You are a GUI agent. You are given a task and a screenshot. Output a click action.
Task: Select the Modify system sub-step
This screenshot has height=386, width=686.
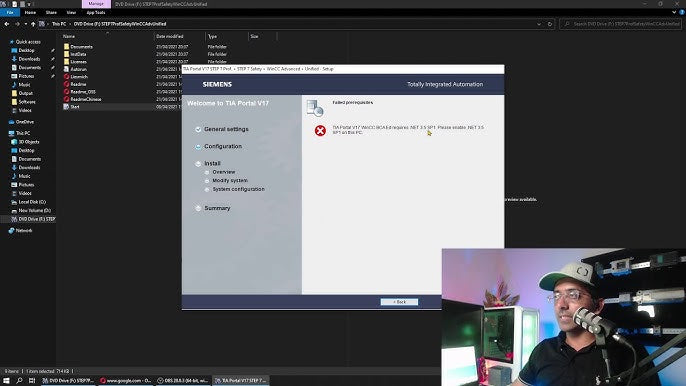coord(230,180)
